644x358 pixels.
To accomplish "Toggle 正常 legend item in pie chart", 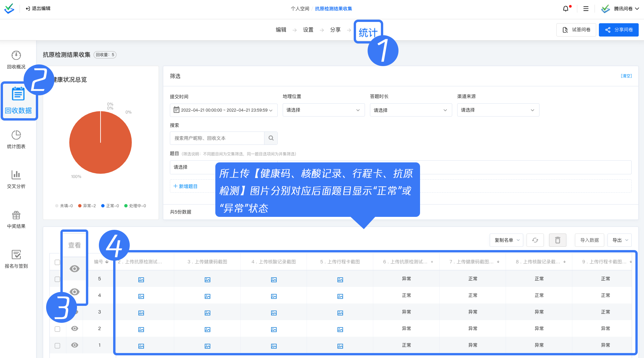I will tap(110, 206).
